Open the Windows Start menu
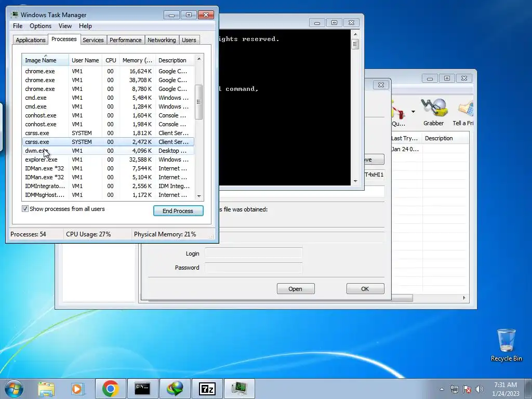Image resolution: width=532 pixels, height=399 pixels. click(14, 389)
